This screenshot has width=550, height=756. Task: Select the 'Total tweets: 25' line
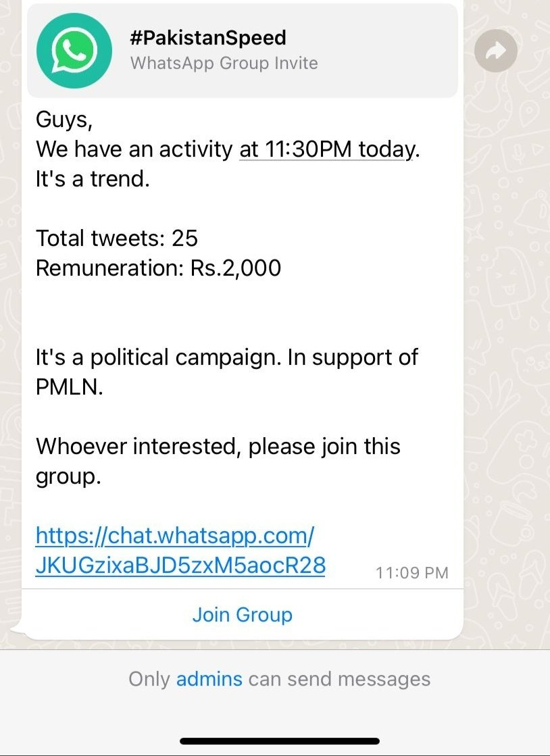[x=117, y=238]
